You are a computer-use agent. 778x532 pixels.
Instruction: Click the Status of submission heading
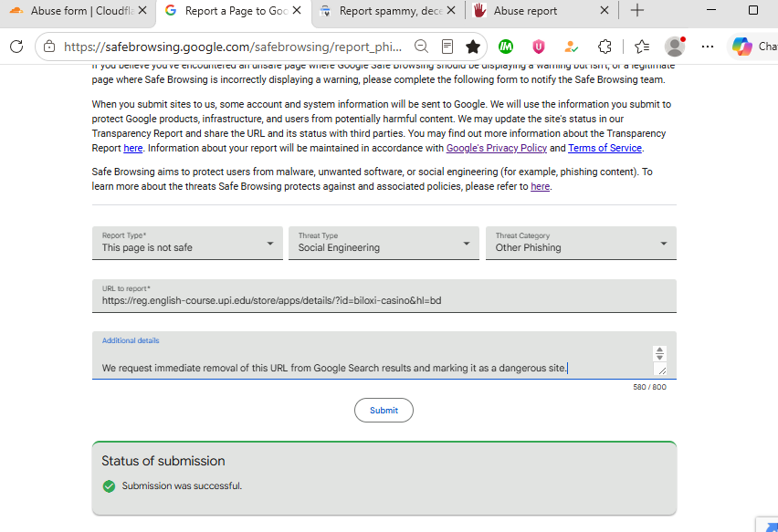(x=163, y=461)
